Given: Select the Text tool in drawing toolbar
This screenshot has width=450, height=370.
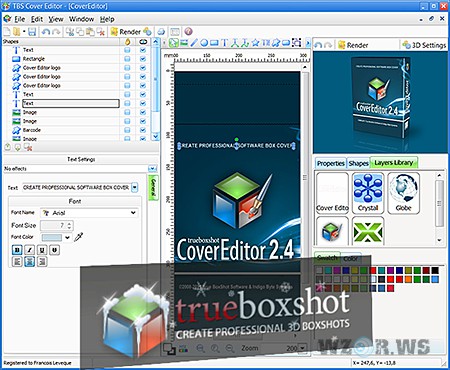Looking at the screenshot, I should tap(224, 43).
